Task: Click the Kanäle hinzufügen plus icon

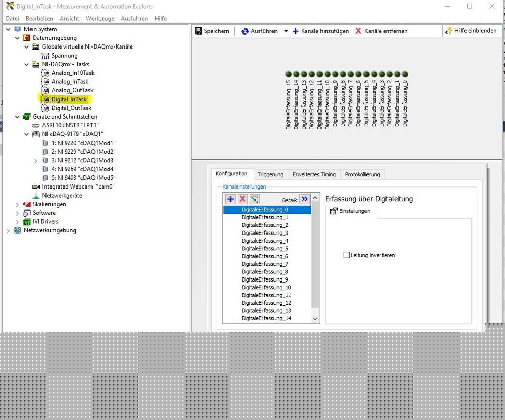Action: (295, 31)
